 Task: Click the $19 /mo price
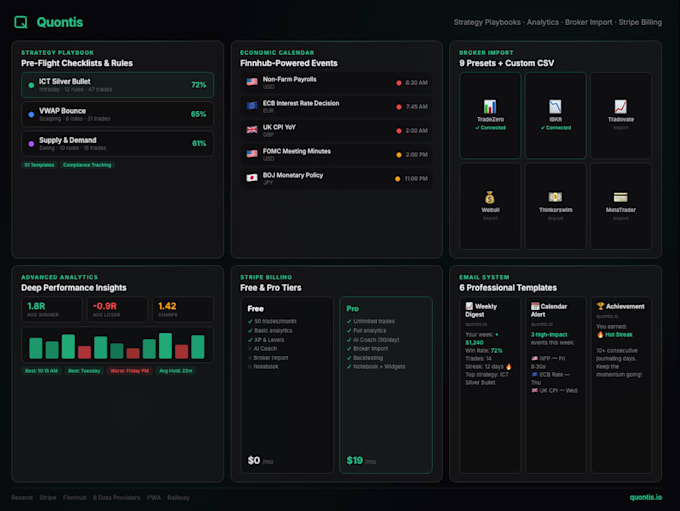(x=361, y=461)
